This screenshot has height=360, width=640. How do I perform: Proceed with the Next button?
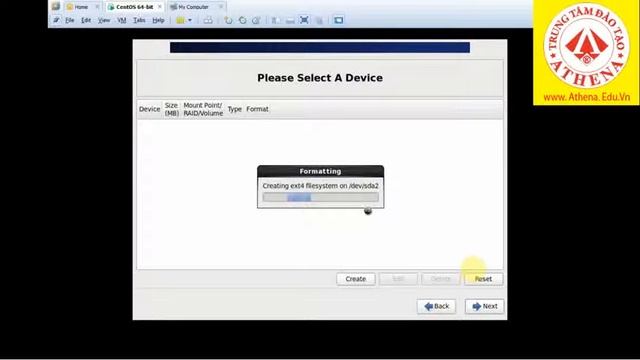click(x=484, y=306)
